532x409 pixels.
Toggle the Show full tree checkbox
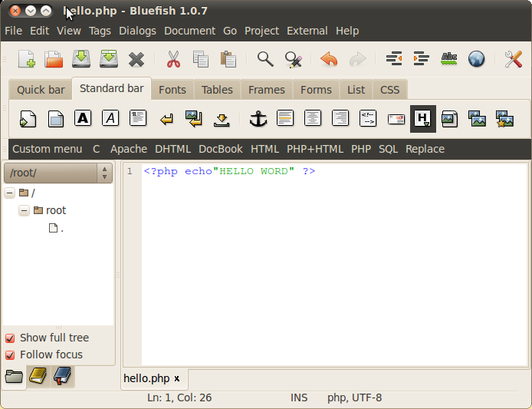coord(10,338)
